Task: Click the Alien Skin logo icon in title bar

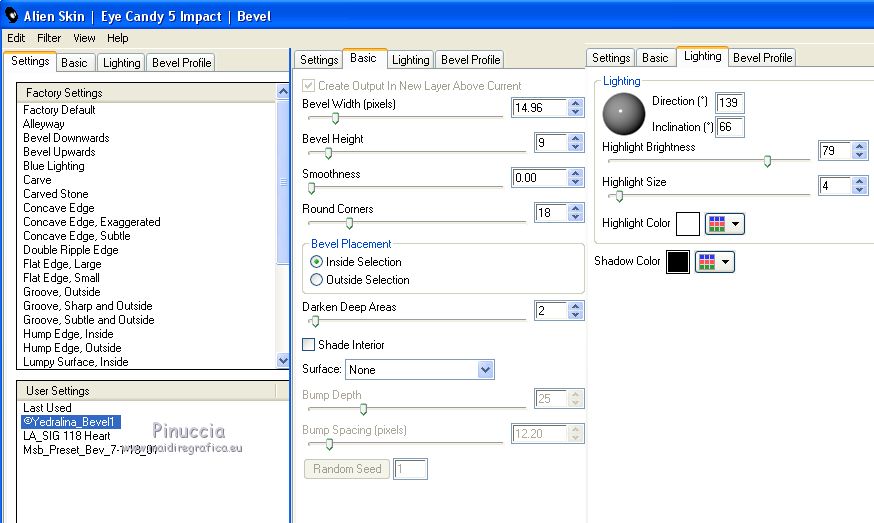Action: pos(11,15)
